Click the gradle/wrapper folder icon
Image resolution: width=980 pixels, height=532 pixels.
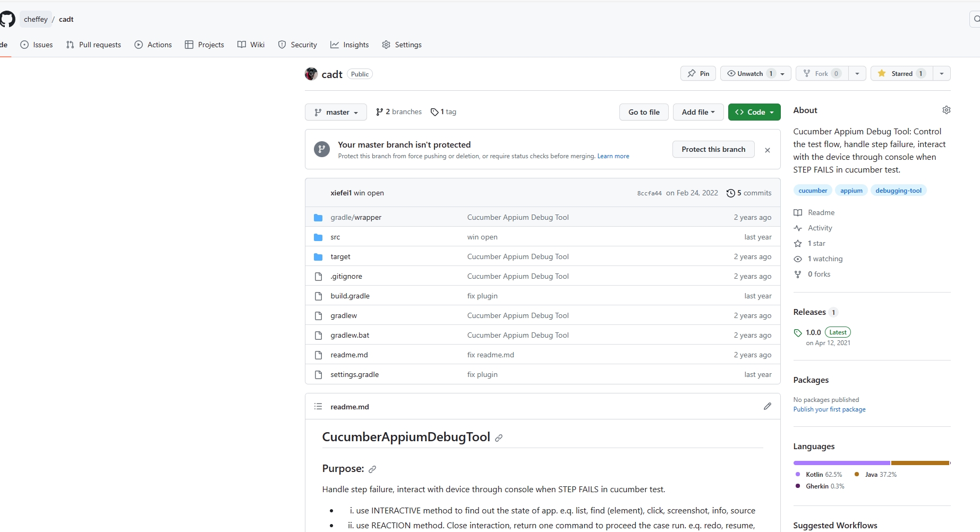click(318, 218)
